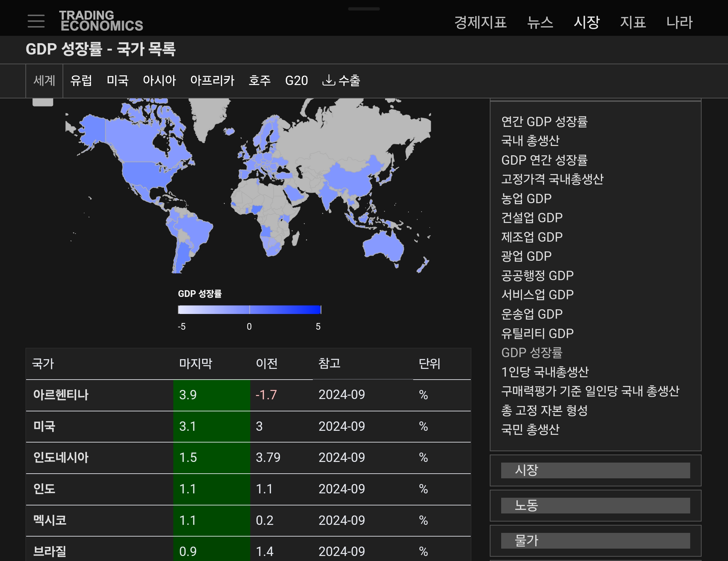Open 국내 총생산 sidebar link

coord(530,141)
